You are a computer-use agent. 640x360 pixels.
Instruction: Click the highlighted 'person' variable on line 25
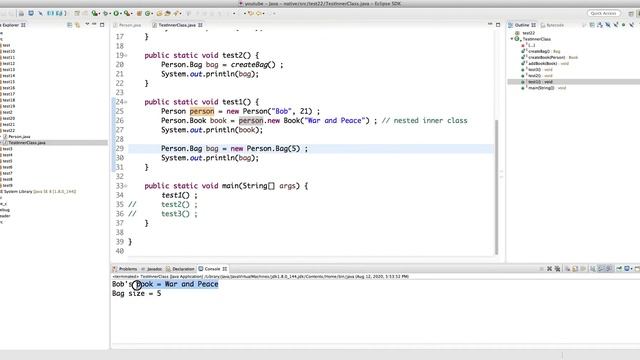(202, 111)
